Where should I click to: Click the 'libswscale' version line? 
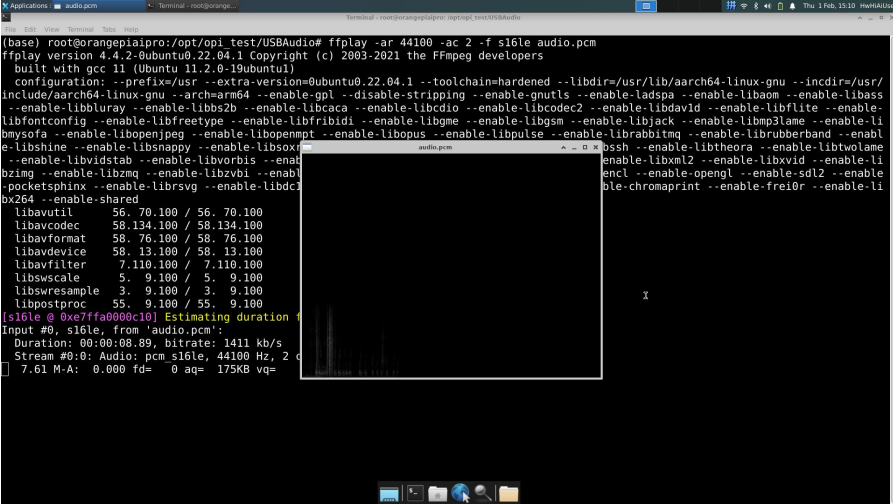coord(138,278)
